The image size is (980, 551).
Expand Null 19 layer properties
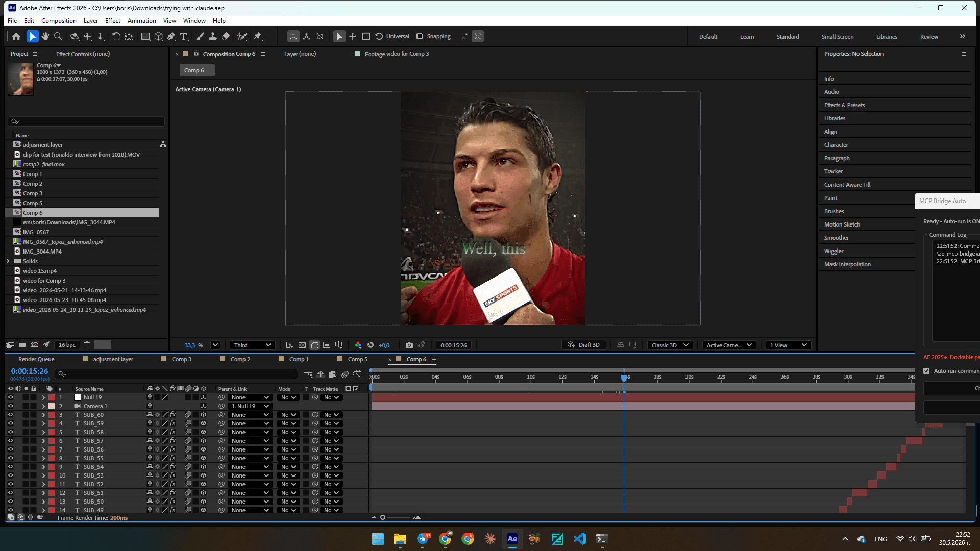coord(43,397)
